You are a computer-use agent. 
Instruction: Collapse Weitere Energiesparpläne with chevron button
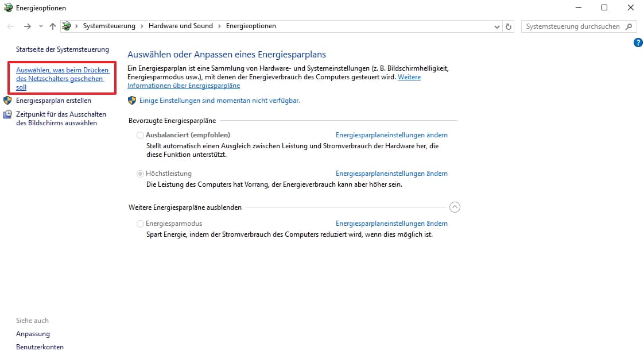coord(455,207)
